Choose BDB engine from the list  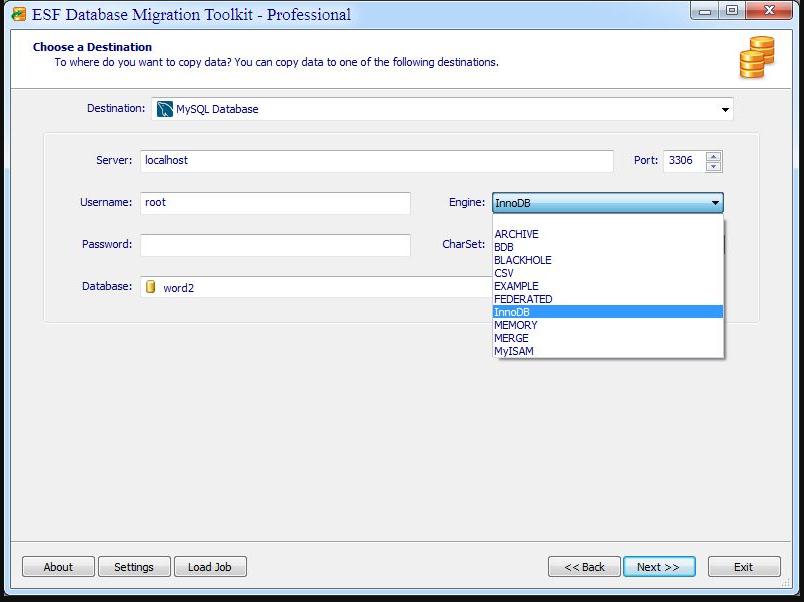pos(608,247)
